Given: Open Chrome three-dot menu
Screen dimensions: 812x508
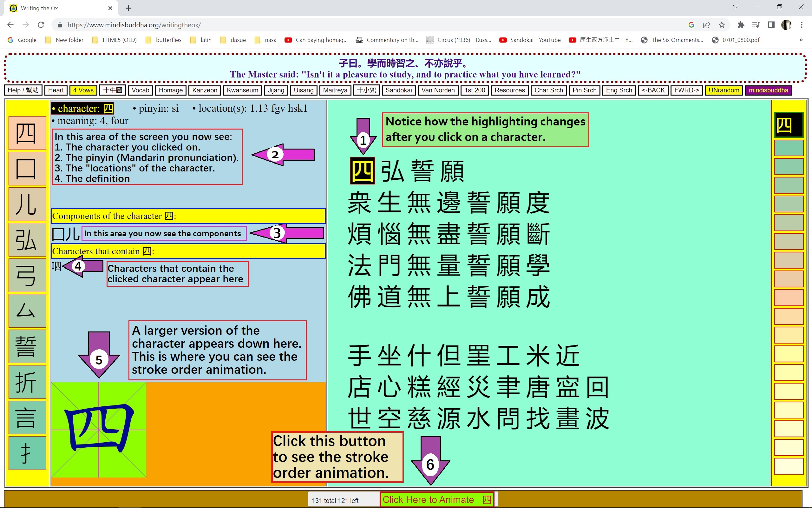Looking at the screenshot, I should point(802,25).
